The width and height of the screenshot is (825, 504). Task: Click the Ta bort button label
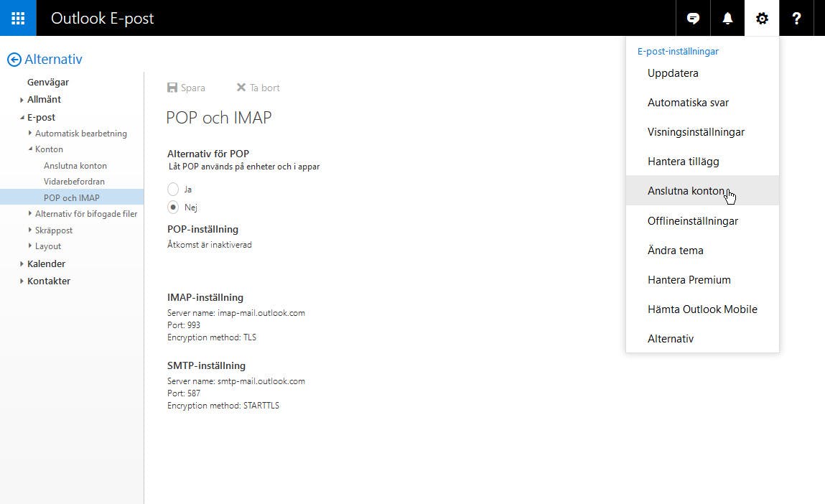click(265, 88)
